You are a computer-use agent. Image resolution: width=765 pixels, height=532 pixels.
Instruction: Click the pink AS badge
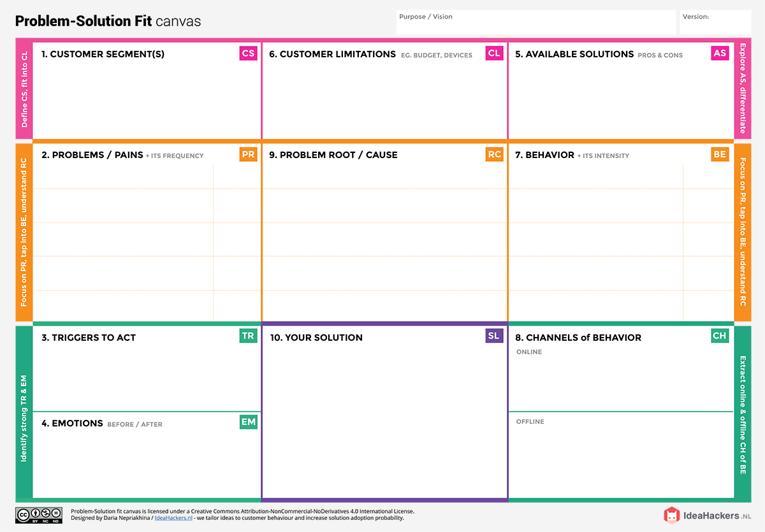pos(720,54)
